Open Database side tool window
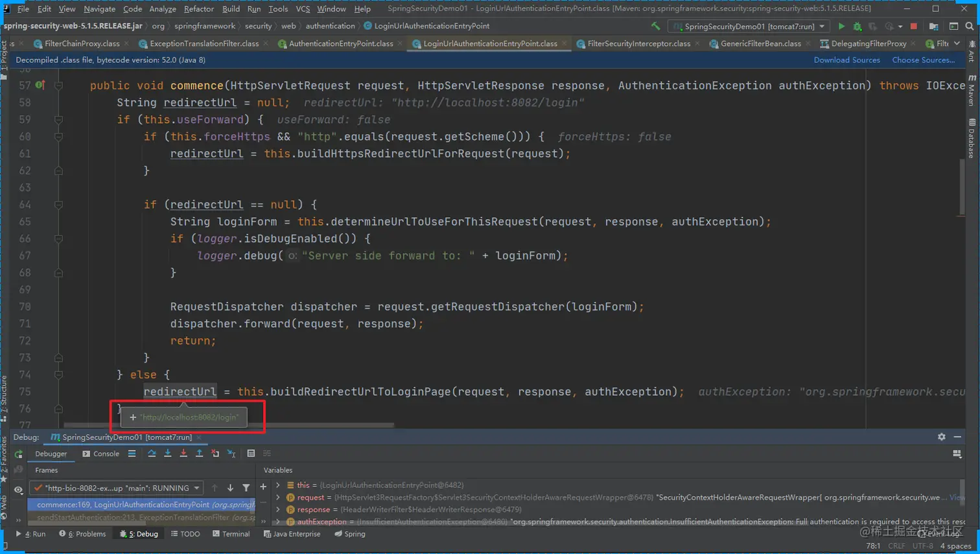This screenshot has height=554, width=980. point(972,139)
